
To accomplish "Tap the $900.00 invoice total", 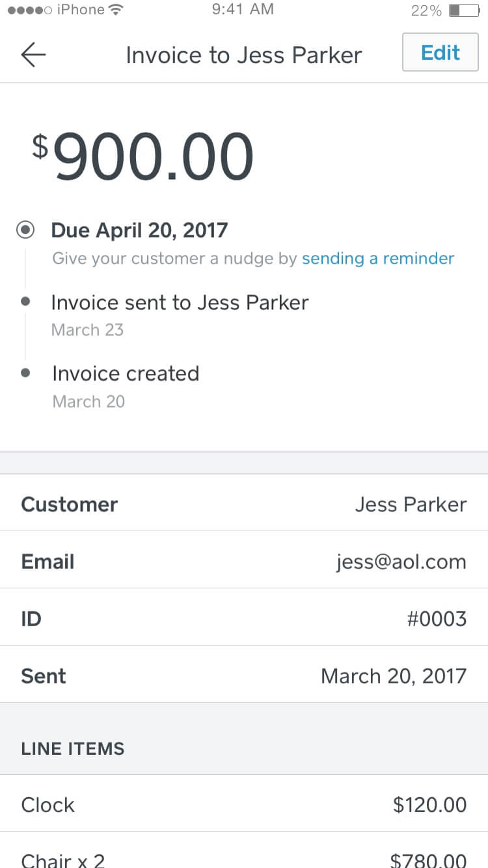I will [143, 156].
